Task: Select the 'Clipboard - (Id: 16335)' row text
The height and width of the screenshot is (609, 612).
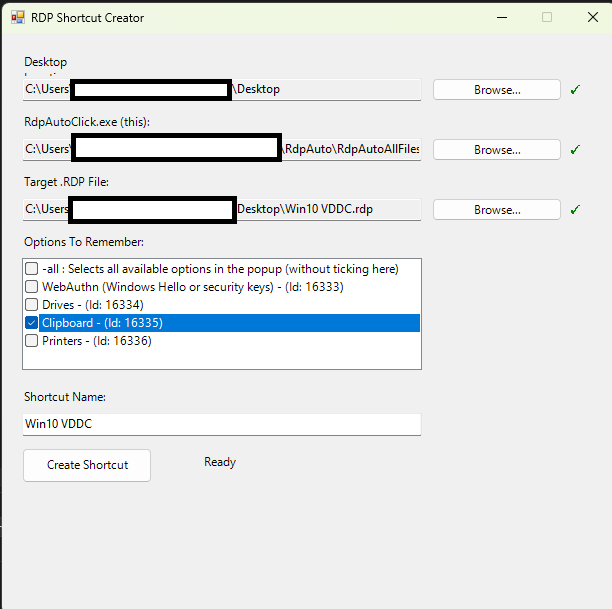Action: pyautogui.click(x=102, y=323)
